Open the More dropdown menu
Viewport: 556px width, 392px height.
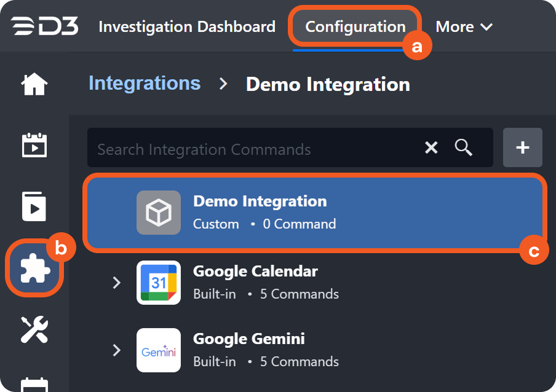click(x=464, y=27)
